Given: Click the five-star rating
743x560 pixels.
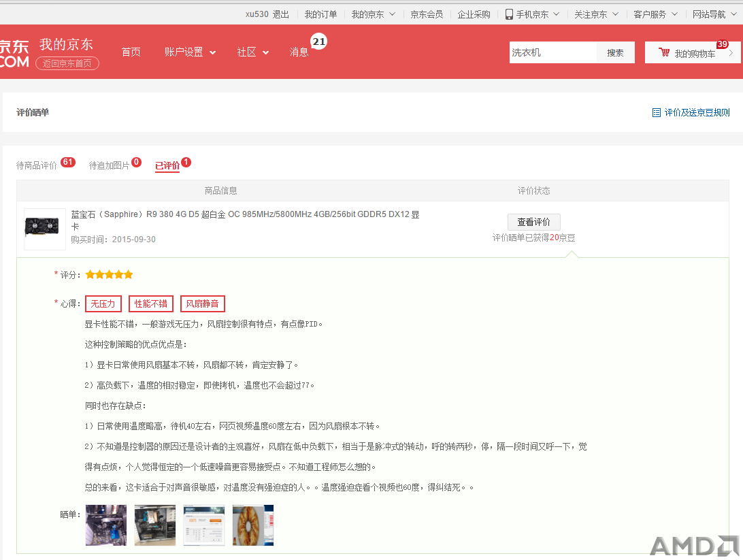Looking at the screenshot, I should [x=109, y=274].
